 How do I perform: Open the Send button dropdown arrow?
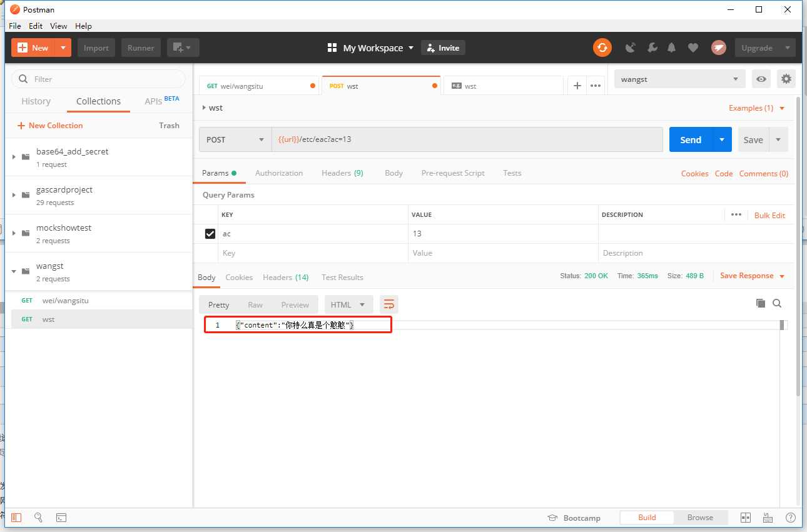pos(722,139)
